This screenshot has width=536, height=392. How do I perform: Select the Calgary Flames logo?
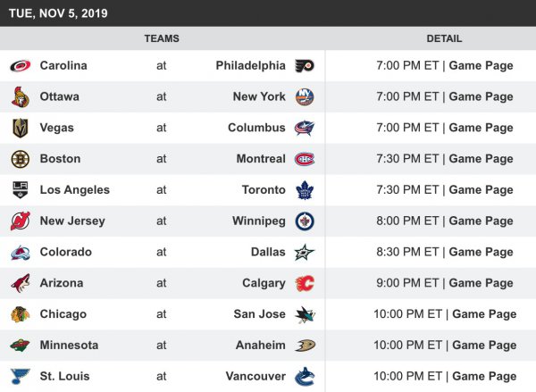[x=305, y=283]
